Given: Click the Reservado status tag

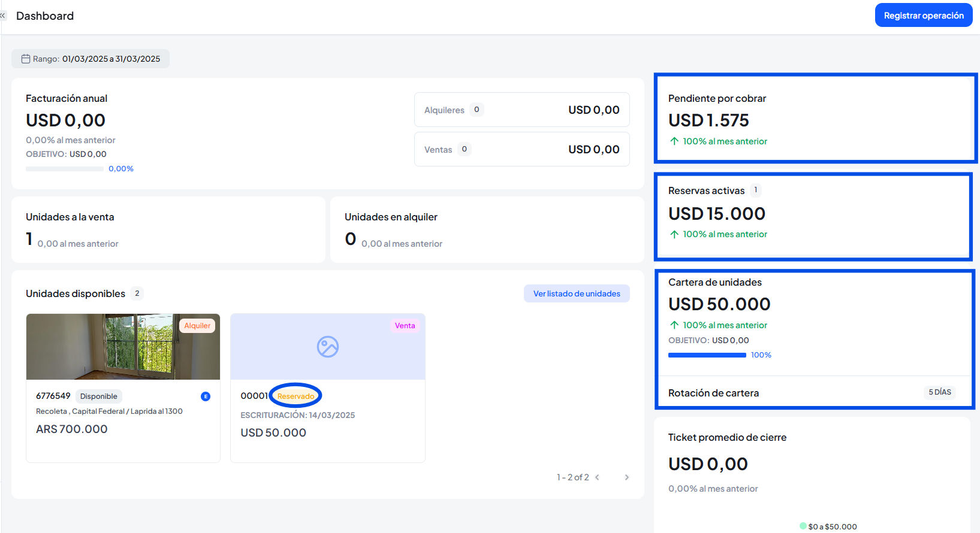Looking at the screenshot, I should coord(295,396).
